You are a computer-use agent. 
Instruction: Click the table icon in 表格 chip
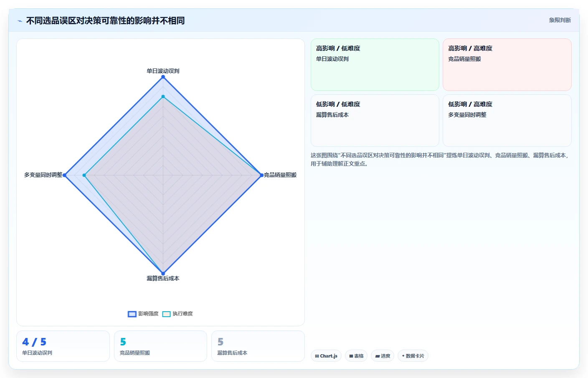351,356
